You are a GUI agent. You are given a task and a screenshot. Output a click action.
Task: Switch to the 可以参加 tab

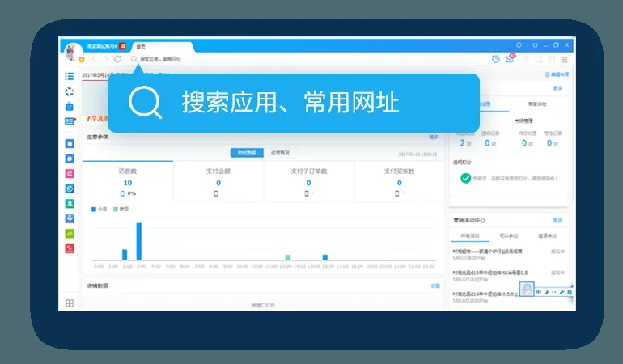pos(509,235)
